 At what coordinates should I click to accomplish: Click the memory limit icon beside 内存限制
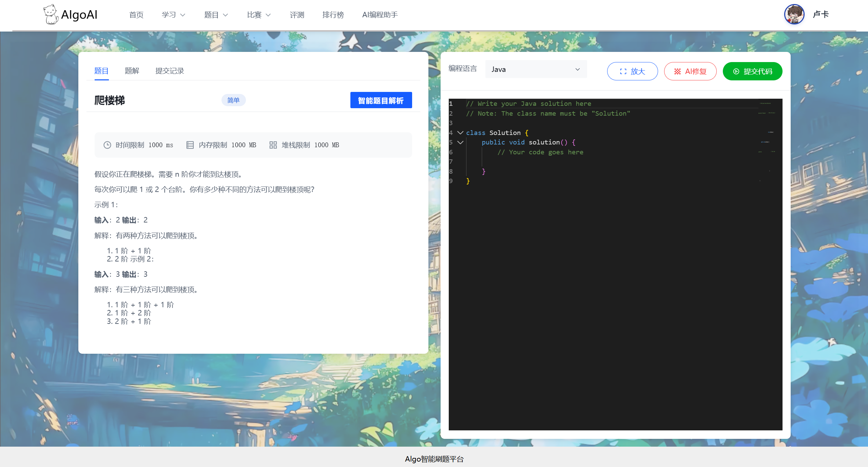click(190, 145)
